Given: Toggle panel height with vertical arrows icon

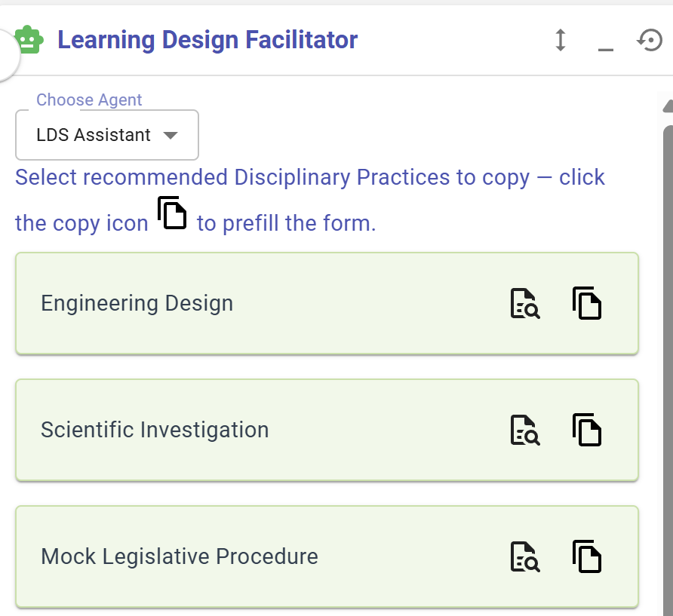Looking at the screenshot, I should pyautogui.click(x=560, y=40).
